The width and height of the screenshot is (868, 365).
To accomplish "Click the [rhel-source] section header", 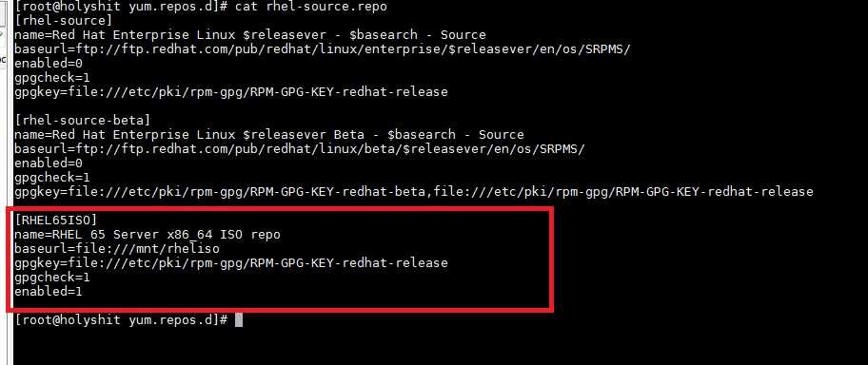I will (63, 21).
